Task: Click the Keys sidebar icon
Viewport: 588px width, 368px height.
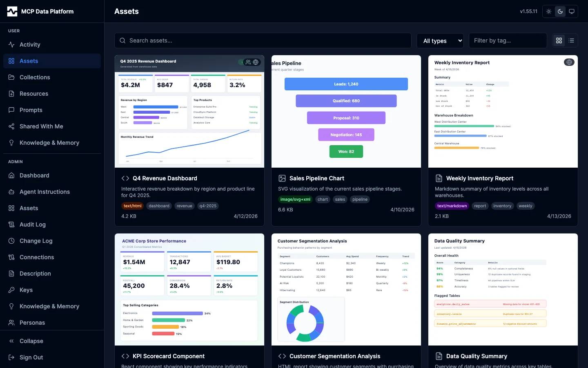Action: (11, 290)
